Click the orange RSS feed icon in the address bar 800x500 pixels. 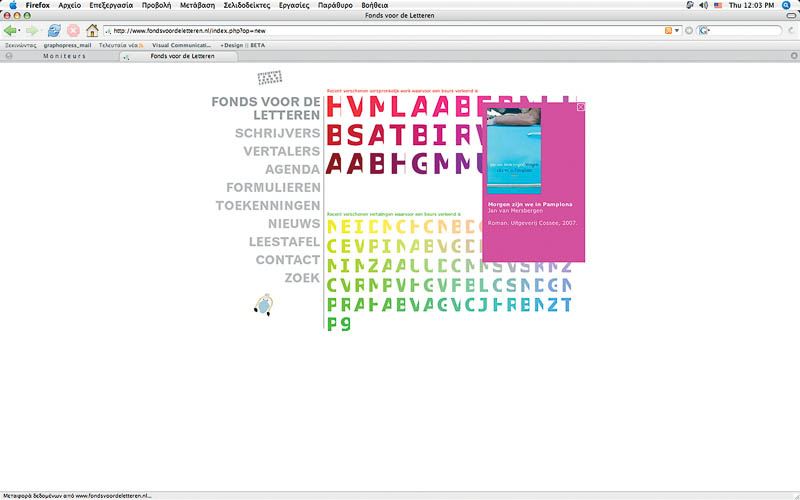(668, 31)
